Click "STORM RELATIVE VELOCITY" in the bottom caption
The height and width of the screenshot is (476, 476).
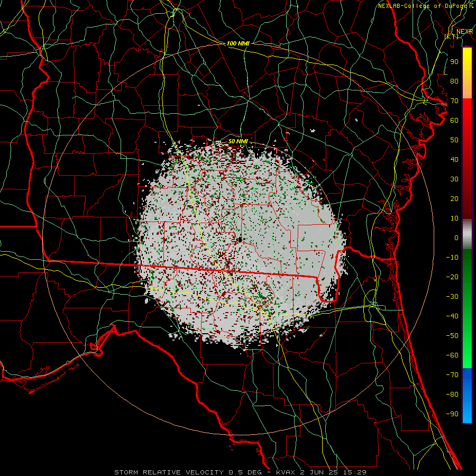coord(169,472)
